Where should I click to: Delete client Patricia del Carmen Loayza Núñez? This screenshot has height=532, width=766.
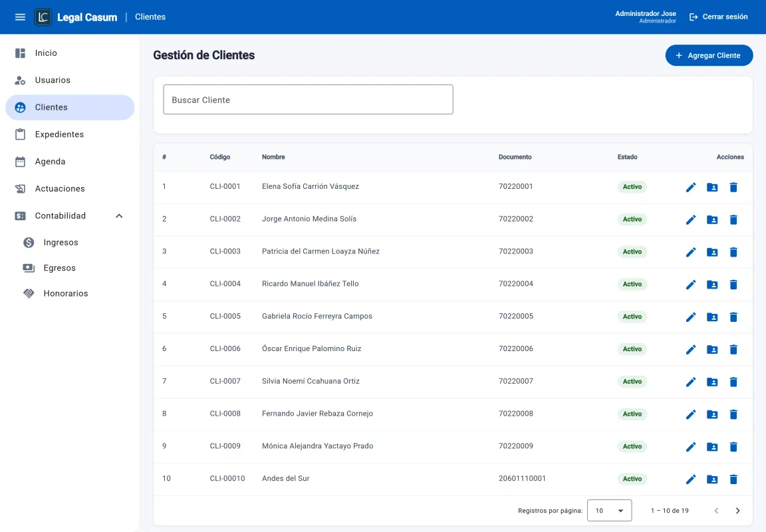(733, 252)
